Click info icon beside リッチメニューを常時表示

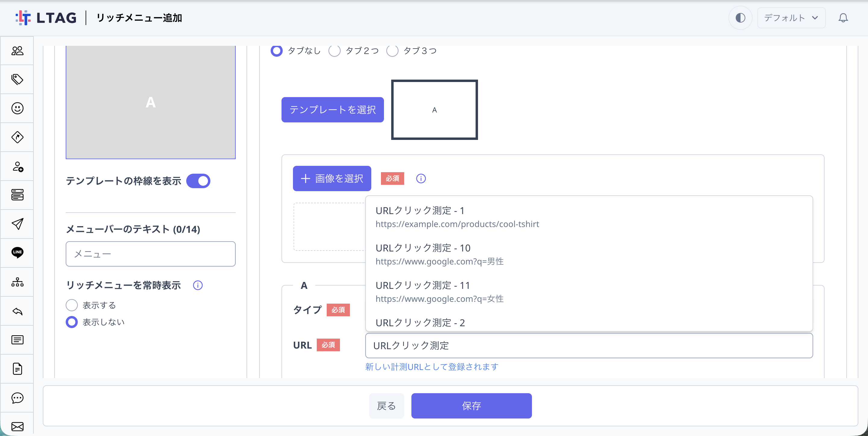click(198, 285)
